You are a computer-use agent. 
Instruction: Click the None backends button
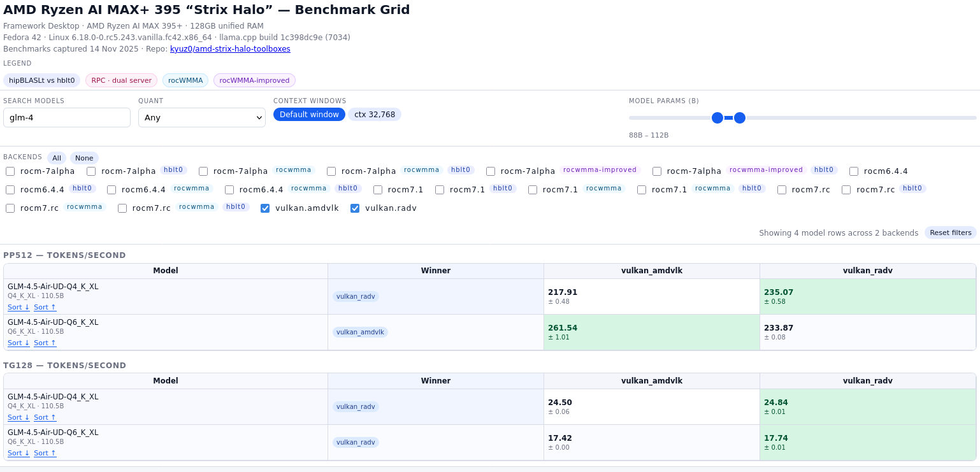84,158
